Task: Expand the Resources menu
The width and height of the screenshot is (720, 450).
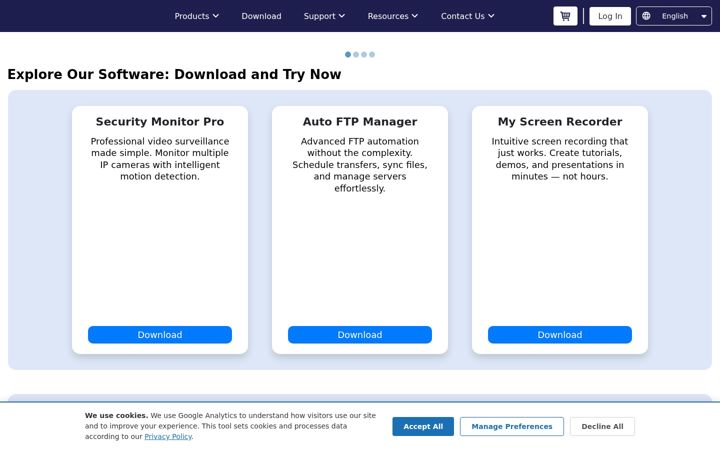Action: click(393, 16)
